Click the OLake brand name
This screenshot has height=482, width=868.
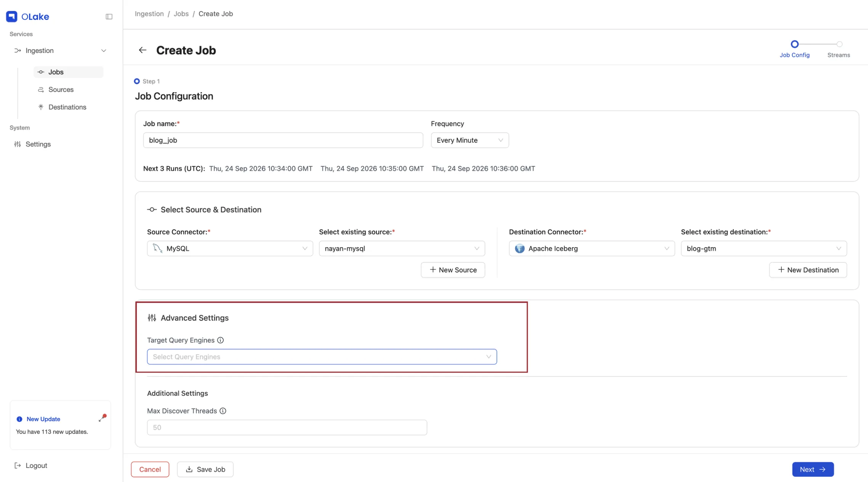pyautogui.click(x=35, y=17)
